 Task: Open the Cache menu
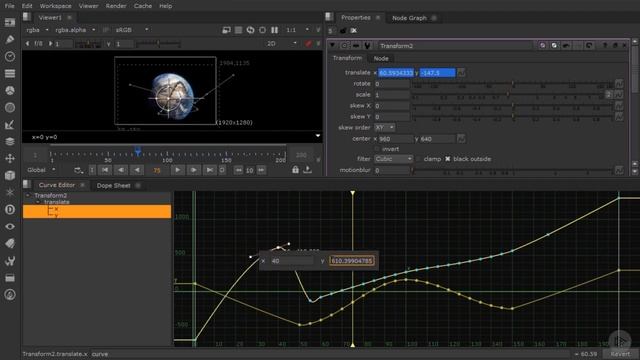click(x=143, y=6)
